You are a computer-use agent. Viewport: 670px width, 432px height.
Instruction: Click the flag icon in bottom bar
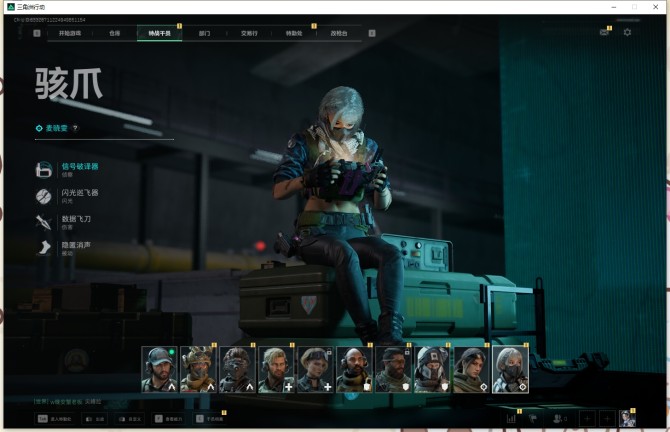click(x=533, y=419)
